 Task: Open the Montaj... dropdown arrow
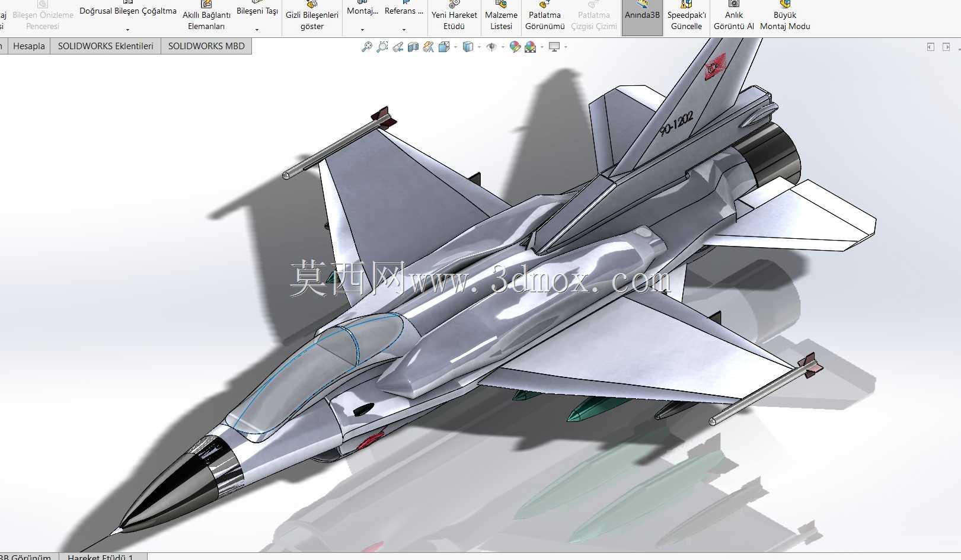pos(362,30)
